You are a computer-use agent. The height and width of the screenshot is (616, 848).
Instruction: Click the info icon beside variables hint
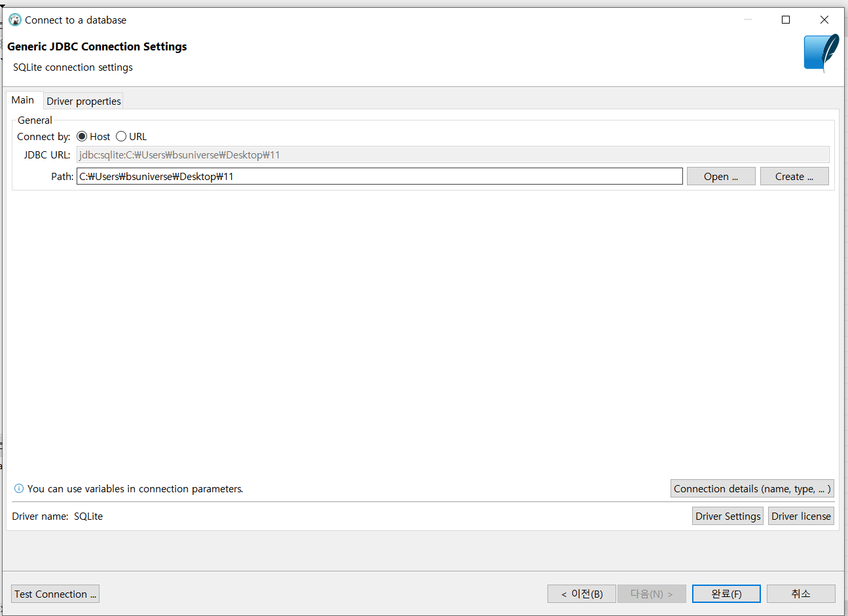pos(19,488)
